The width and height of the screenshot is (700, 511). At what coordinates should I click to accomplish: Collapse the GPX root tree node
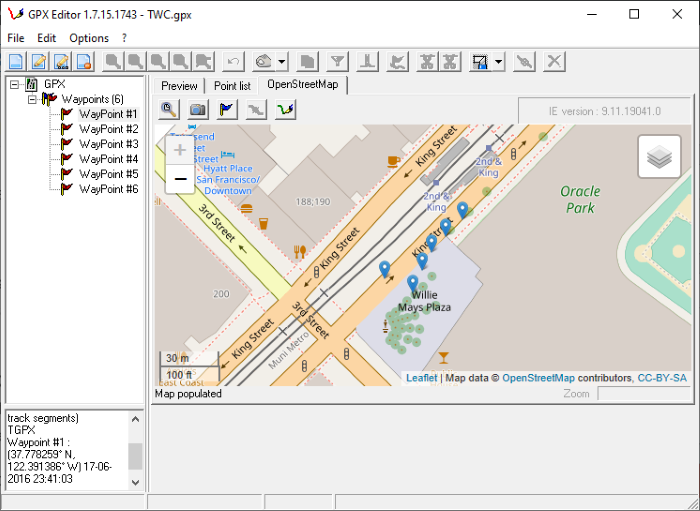(15, 84)
